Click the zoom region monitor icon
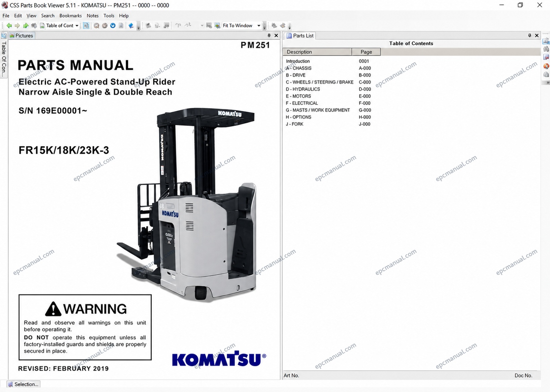 209,26
